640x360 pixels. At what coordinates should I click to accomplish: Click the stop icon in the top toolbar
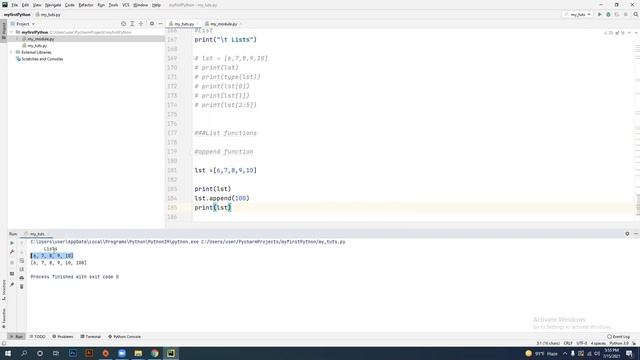pyautogui.click(x=626, y=14)
